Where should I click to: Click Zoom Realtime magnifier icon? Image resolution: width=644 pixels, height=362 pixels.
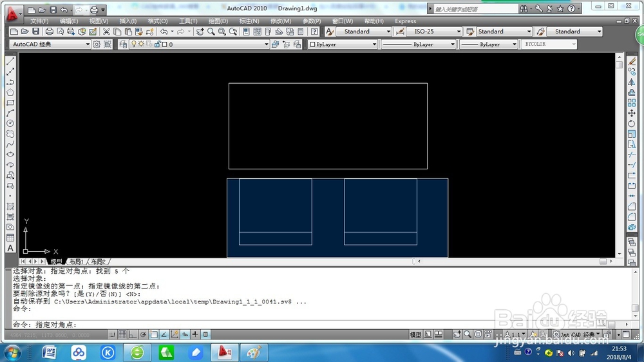click(x=211, y=31)
